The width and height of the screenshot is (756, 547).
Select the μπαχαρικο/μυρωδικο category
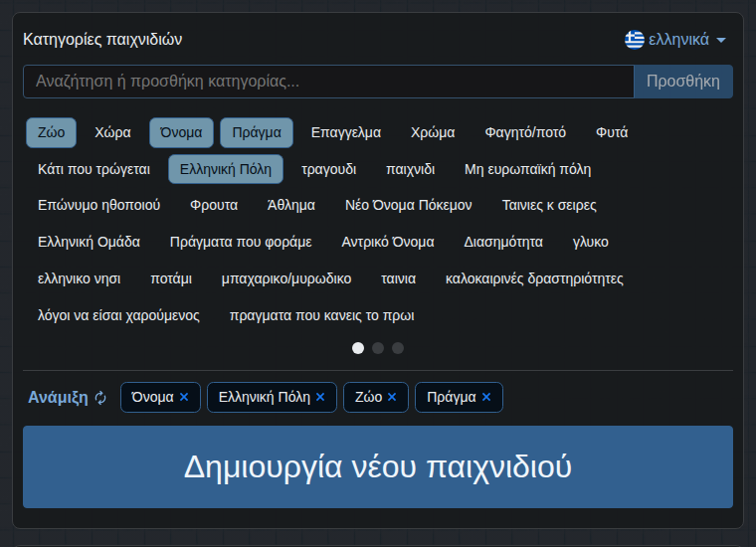tap(286, 279)
